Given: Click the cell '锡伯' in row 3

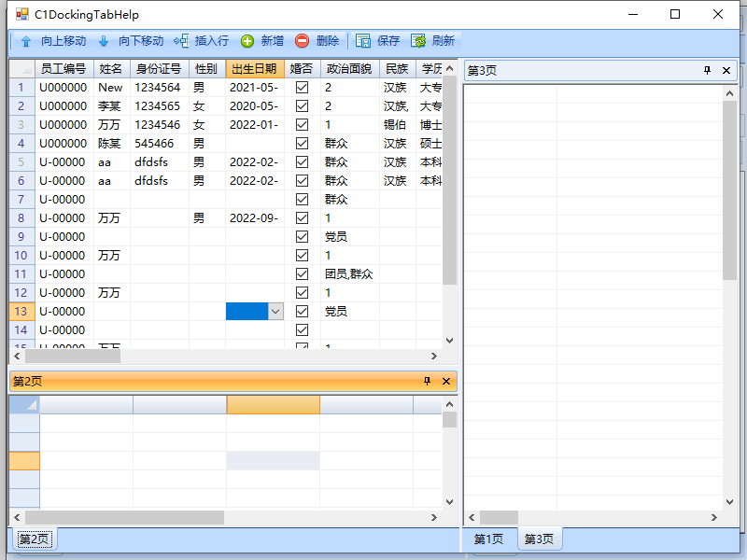Looking at the screenshot, I should (x=398, y=124).
